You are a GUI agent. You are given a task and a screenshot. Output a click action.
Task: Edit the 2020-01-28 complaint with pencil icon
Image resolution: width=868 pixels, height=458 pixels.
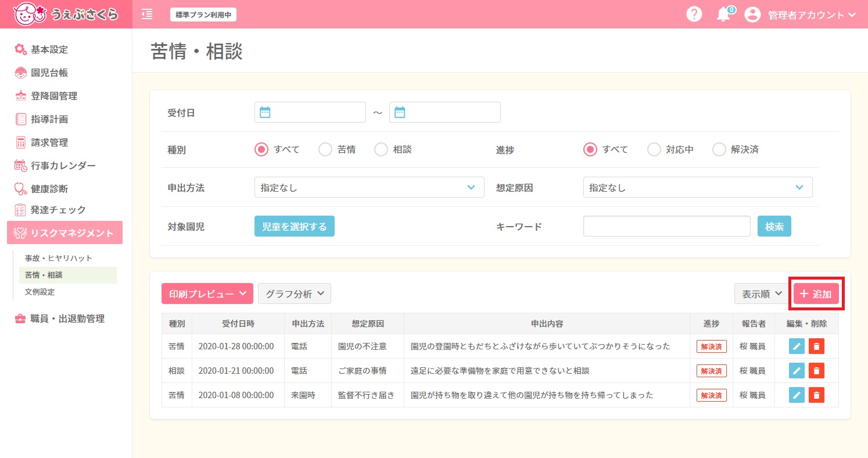click(x=797, y=346)
